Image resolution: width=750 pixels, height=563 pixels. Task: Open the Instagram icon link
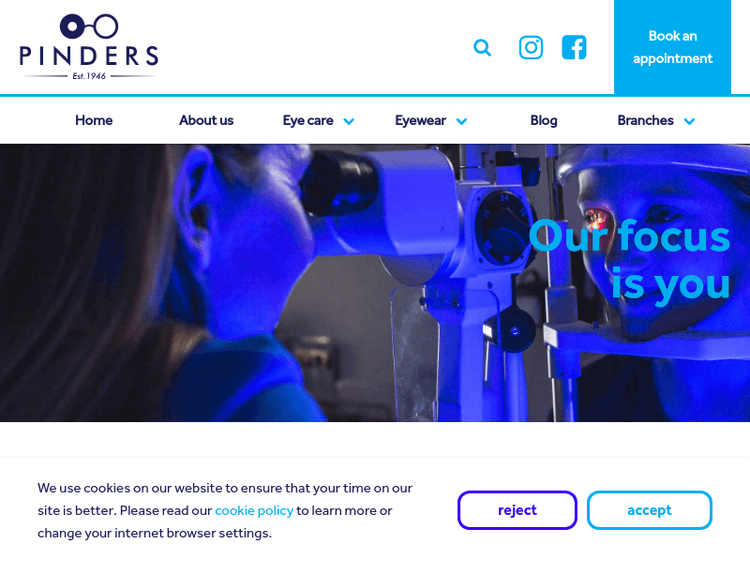click(530, 47)
